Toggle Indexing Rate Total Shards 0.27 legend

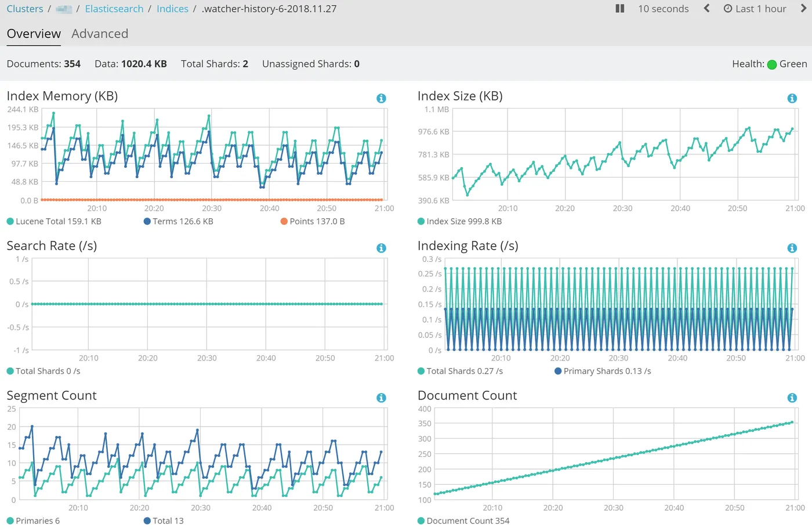point(460,371)
